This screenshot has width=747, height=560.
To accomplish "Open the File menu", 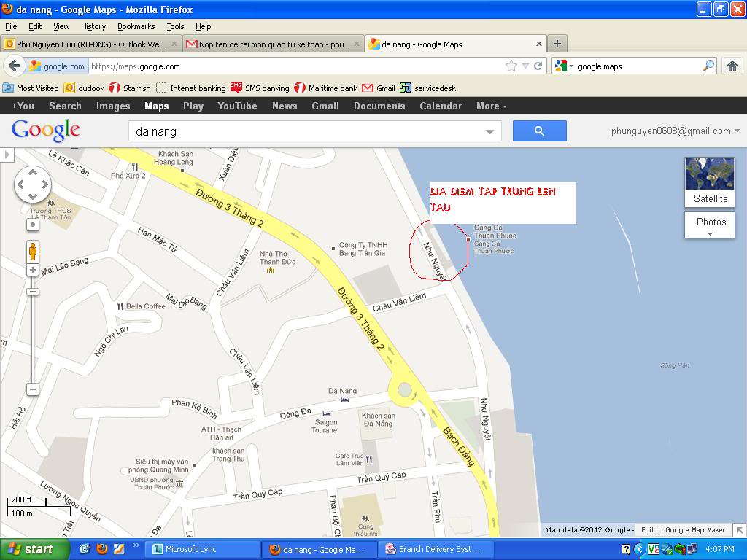I will 11,26.
